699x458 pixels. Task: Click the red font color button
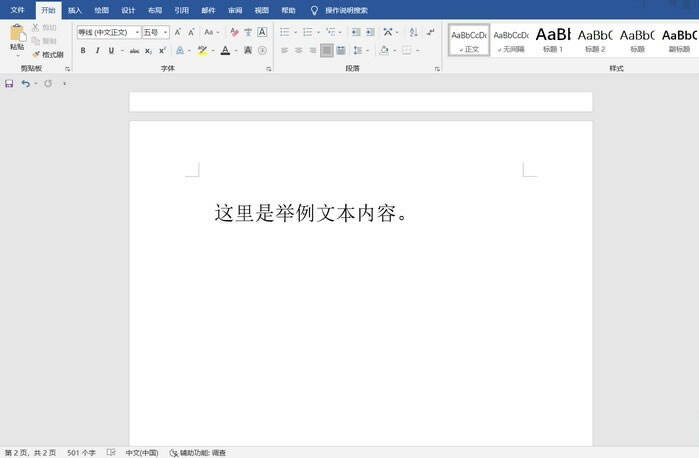coord(225,50)
